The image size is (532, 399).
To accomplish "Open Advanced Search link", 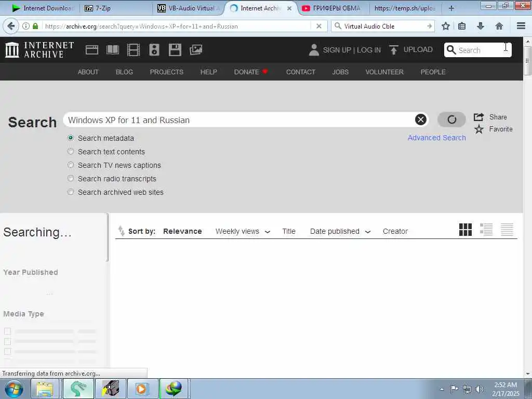I will tap(436, 138).
